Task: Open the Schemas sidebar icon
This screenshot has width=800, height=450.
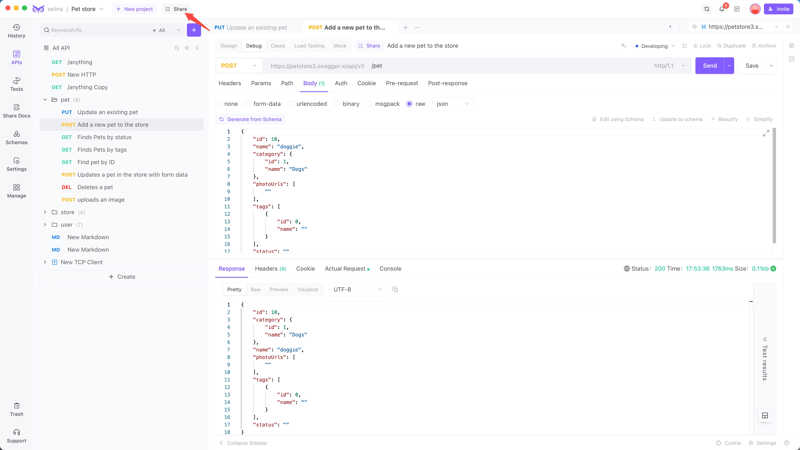Action: coord(16,138)
